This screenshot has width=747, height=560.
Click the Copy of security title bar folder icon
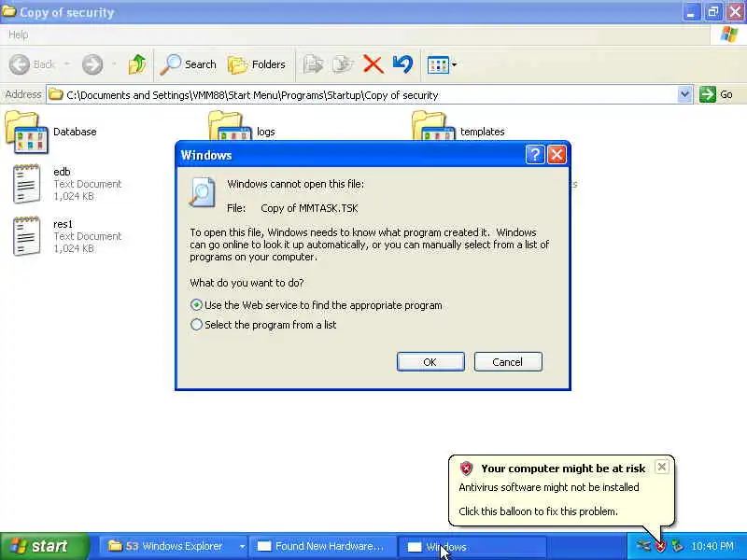[8, 10]
